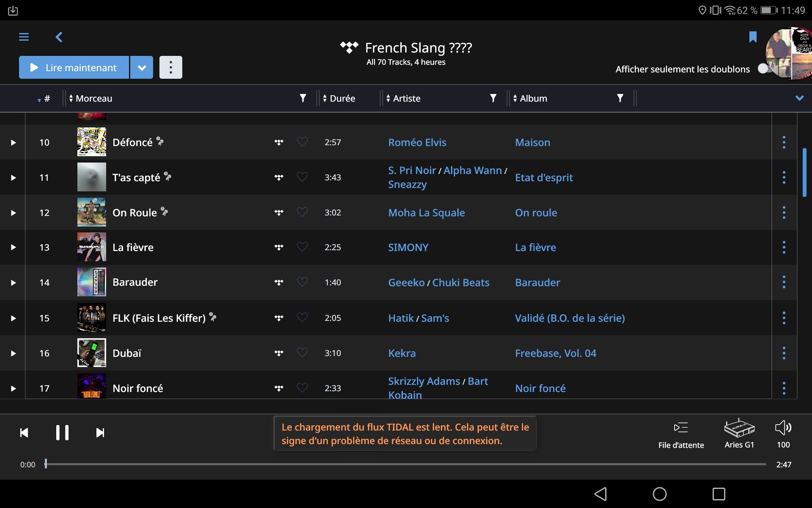Open more options for On Roule row
The image size is (812, 508).
click(x=784, y=213)
